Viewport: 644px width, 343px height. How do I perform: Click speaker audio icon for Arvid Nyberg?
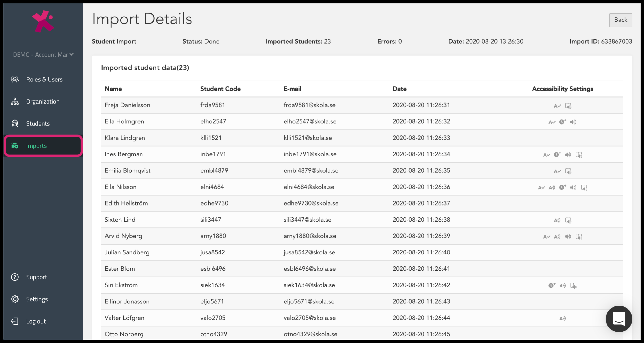(x=568, y=237)
